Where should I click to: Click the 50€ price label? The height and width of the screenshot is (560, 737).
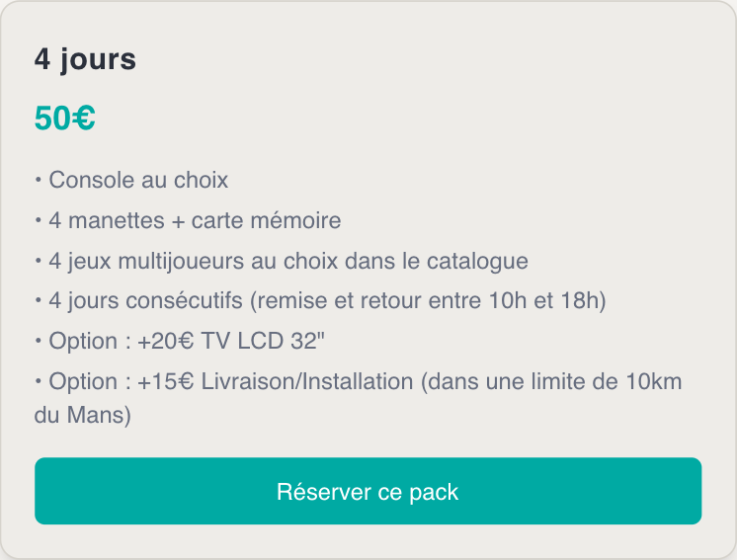pos(65,118)
